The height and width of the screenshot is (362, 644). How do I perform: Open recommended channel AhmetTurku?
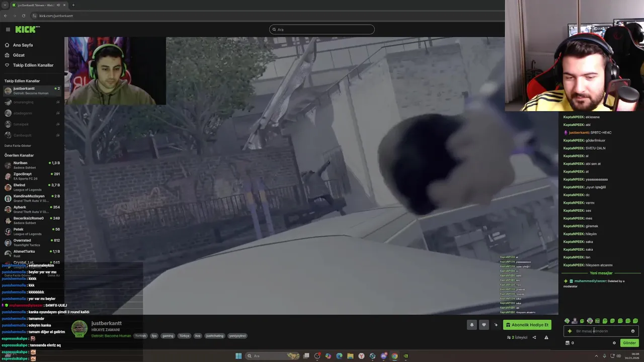(32, 253)
